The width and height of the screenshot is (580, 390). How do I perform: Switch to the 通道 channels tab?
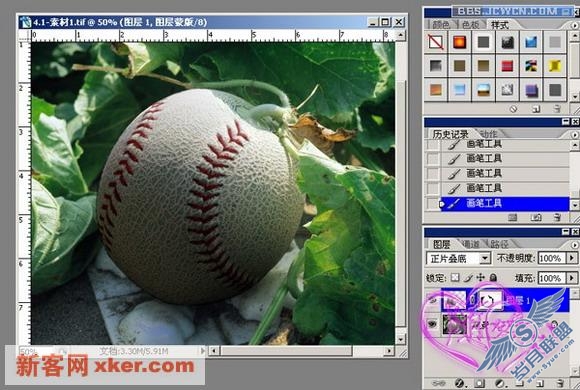coord(470,244)
